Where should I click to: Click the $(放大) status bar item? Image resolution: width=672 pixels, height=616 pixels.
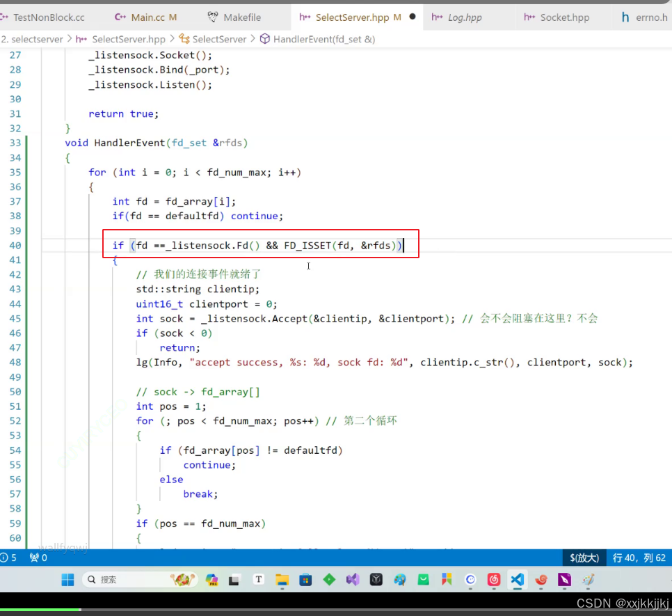coord(584,558)
